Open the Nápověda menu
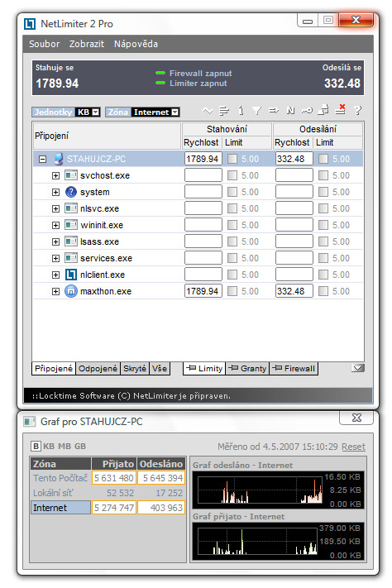Viewport: 392px width, 588px height. point(136,44)
